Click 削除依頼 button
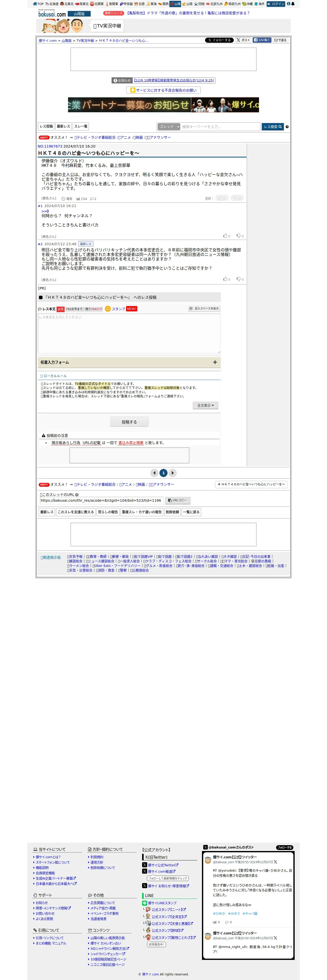Image resolution: width=327 pixels, height=980 pixels. pyautogui.click(x=172, y=512)
